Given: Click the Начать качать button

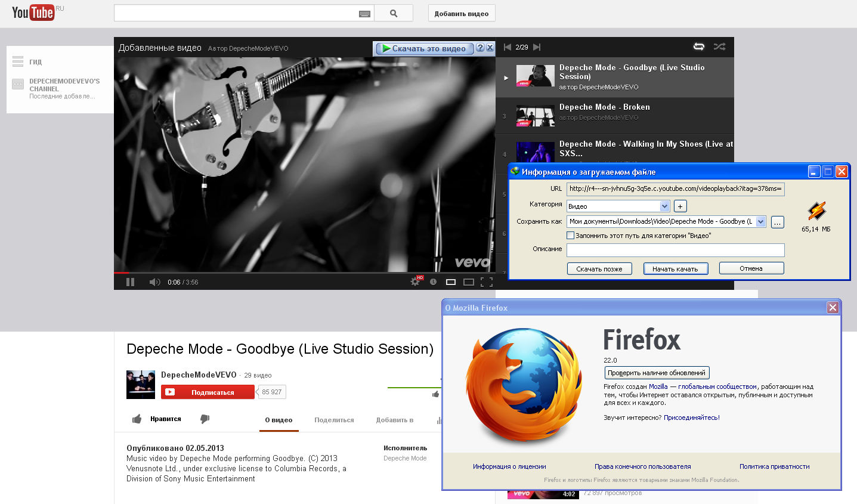Looking at the screenshot, I should click(x=675, y=269).
